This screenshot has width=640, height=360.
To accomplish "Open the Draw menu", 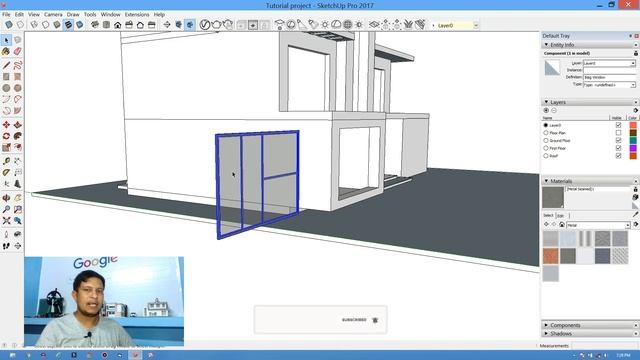I will tap(73, 14).
